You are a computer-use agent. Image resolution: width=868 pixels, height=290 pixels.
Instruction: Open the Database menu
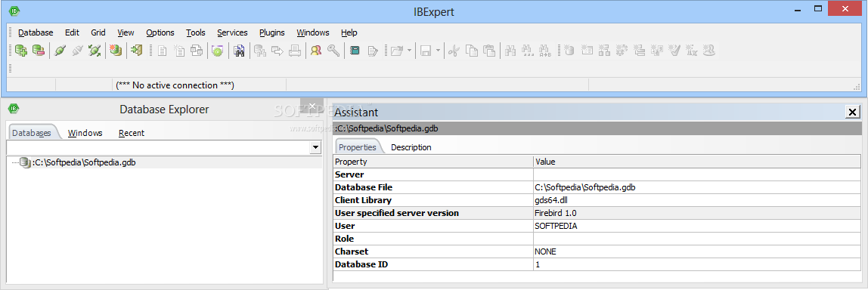(x=36, y=32)
